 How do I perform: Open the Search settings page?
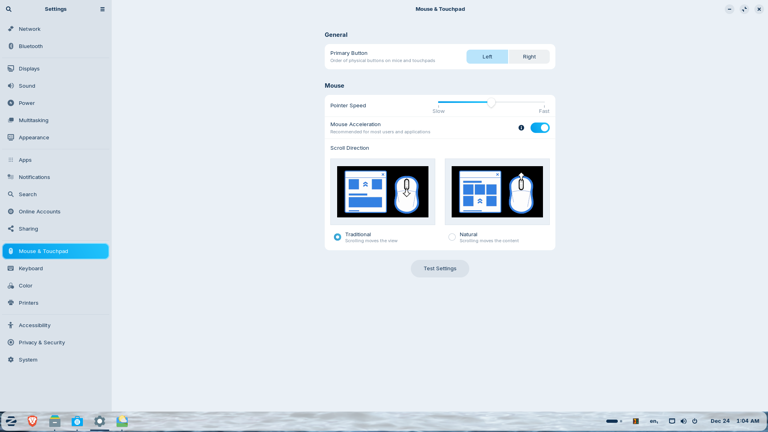pyautogui.click(x=55, y=194)
